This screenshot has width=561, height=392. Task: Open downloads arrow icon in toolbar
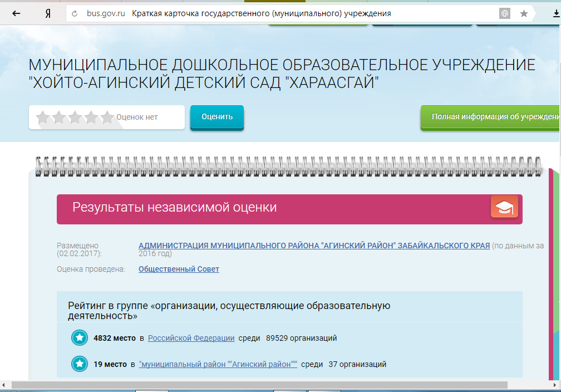tap(557, 13)
